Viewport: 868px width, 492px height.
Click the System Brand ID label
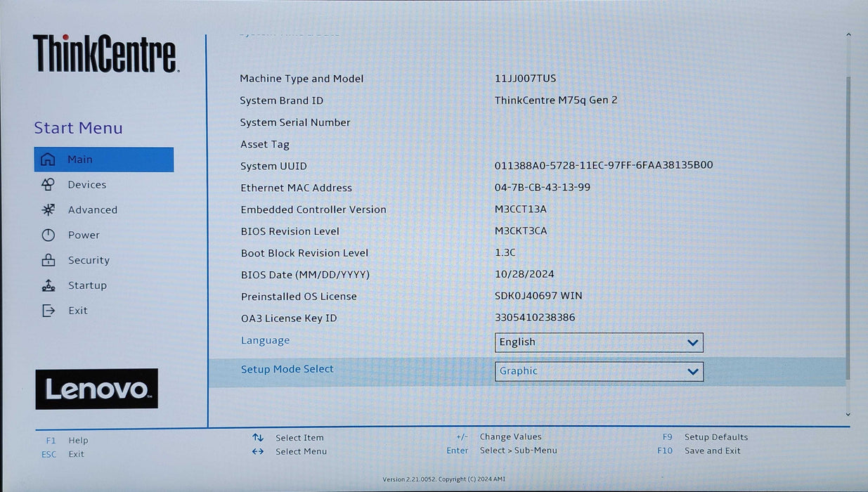tap(282, 101)
